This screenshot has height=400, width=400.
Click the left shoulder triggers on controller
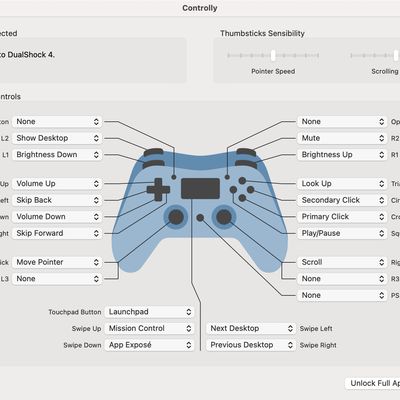coord(154,158)
